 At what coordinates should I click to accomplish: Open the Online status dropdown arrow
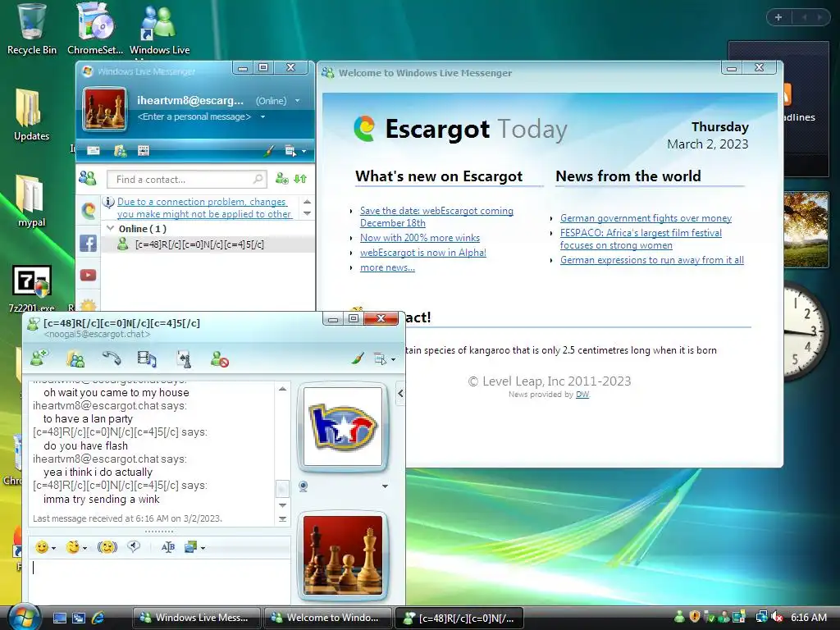[x=297, y=101]
